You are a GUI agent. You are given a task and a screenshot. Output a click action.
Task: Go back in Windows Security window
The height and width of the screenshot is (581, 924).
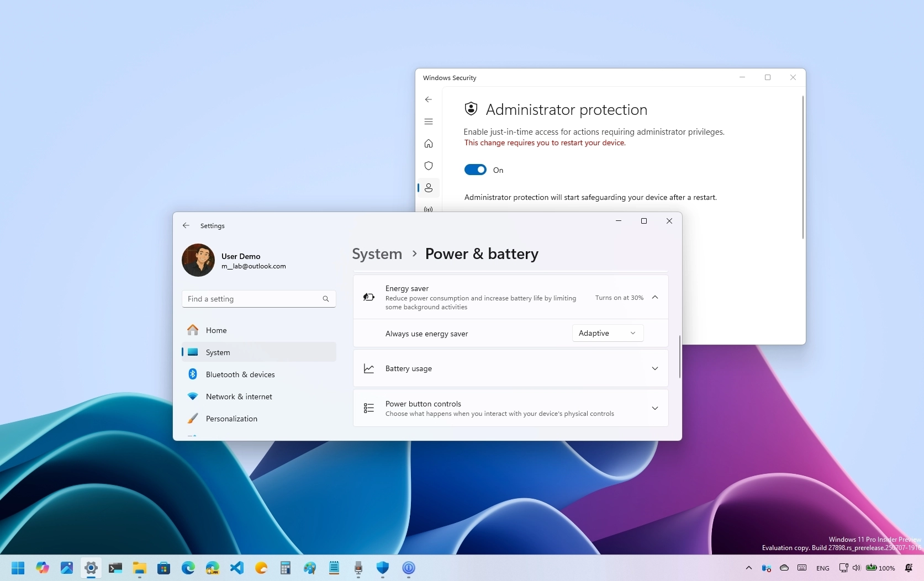point(429,99)
